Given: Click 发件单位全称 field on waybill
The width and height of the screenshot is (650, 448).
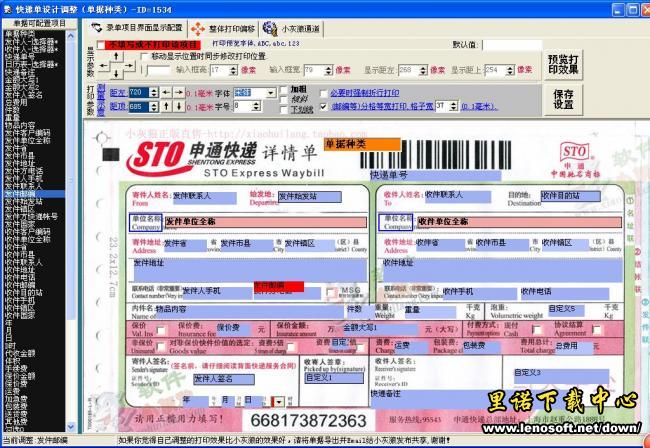Looking at the screenshot, I should point(266,222).
